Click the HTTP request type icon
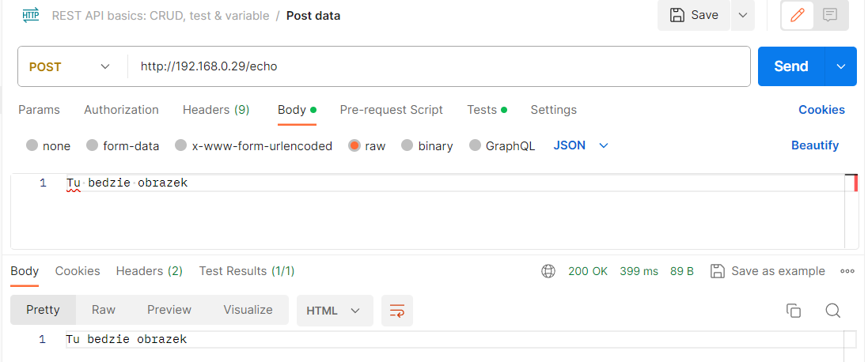Image resolution: width=868 pixels, height=362 pixels. [31, 16]
